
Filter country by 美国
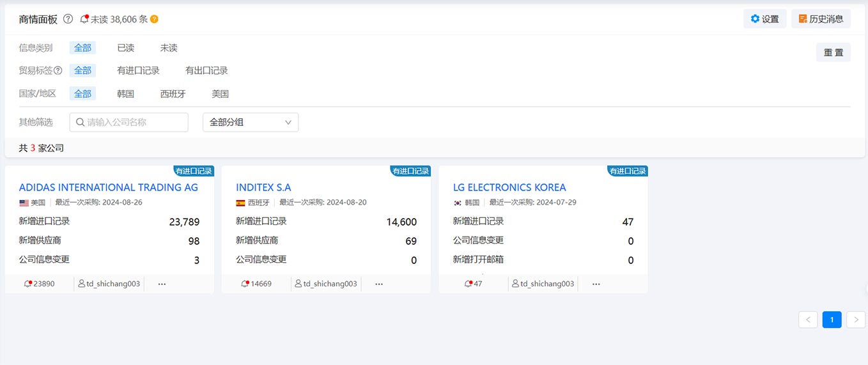[220, 93]
